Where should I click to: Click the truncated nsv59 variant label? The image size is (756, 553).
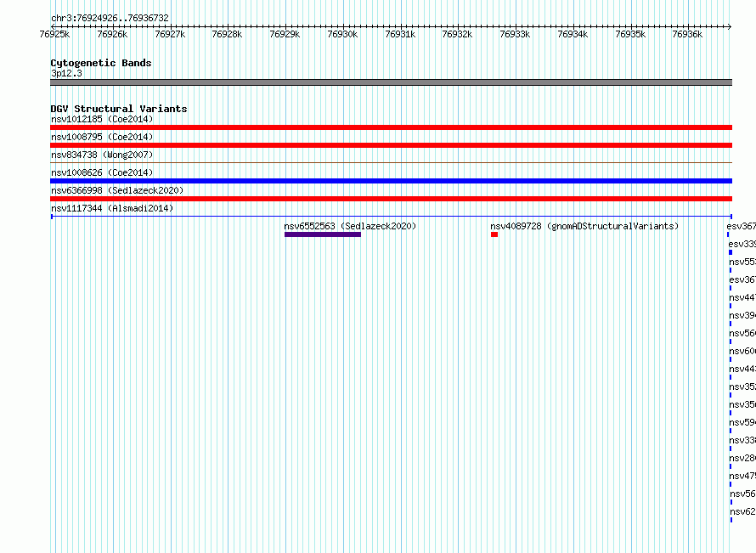pyautogui.click(x=742, y=422)
